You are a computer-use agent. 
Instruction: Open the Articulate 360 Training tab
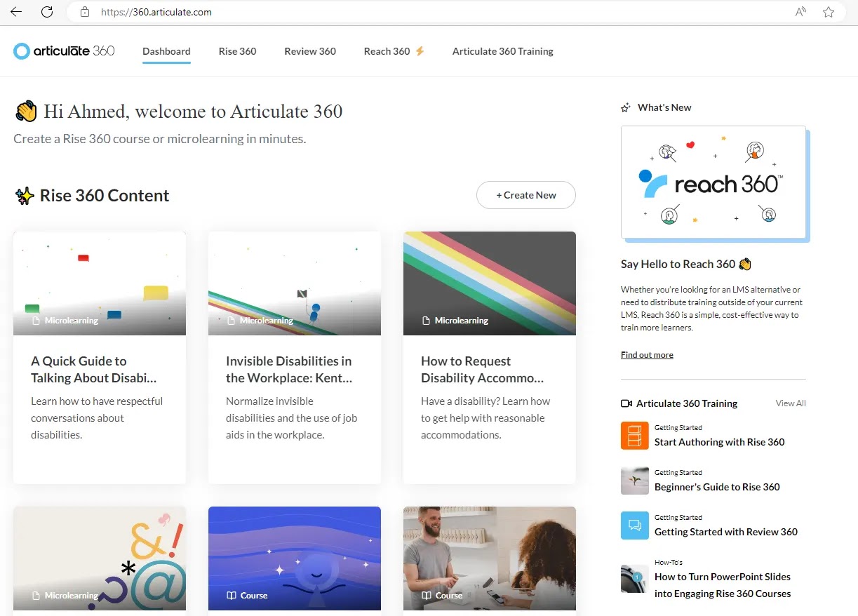pos(503,51)
